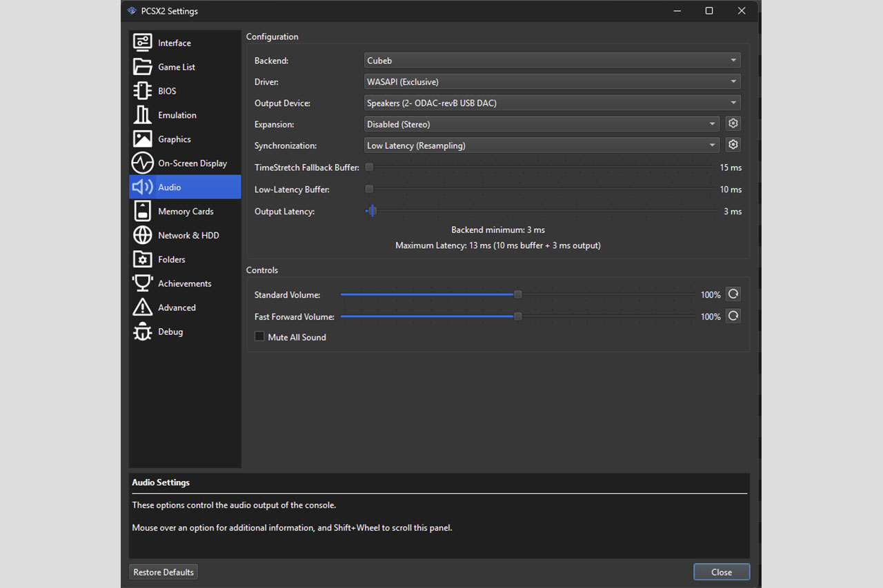Click the Network & HDD globe icon

[x=142, y=235]
